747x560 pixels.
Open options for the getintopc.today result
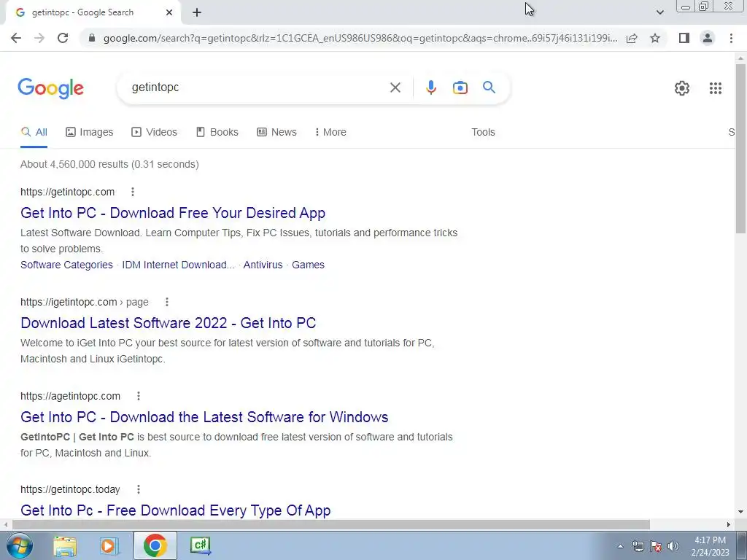[138, 489]
